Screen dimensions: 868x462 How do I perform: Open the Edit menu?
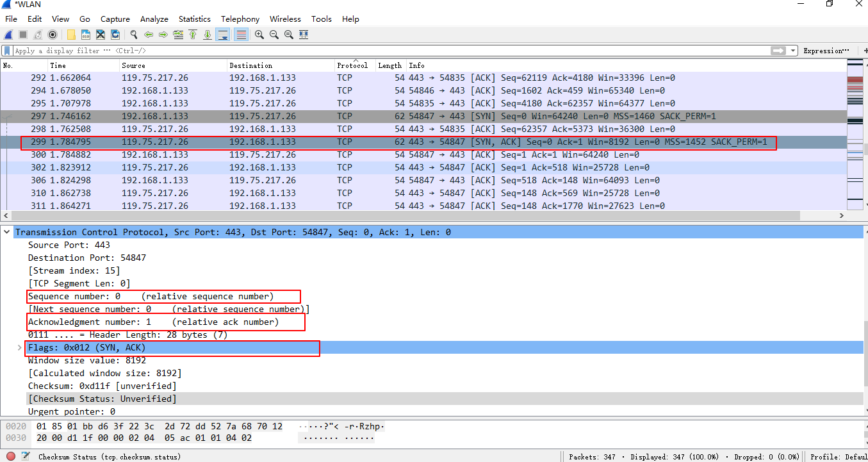35,19
